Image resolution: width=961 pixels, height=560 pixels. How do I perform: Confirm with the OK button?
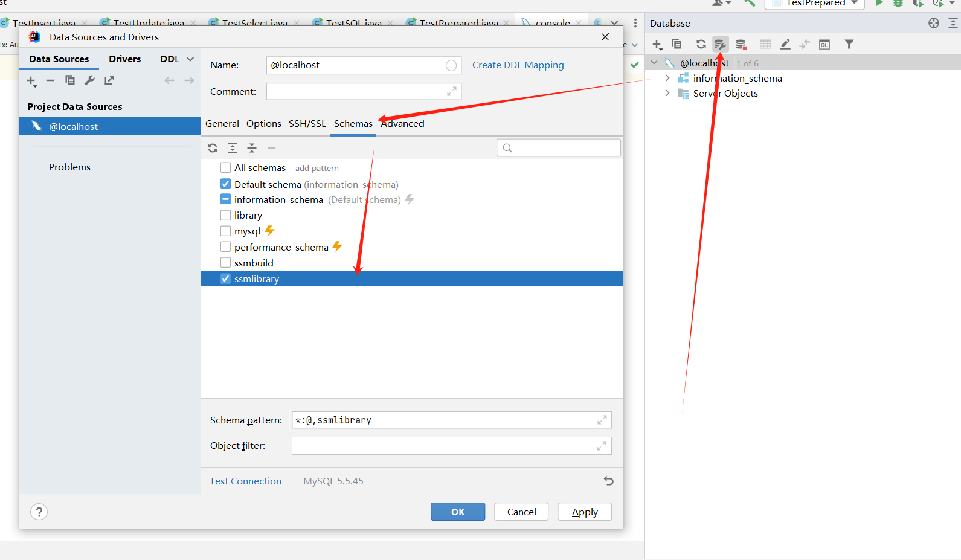458,512
